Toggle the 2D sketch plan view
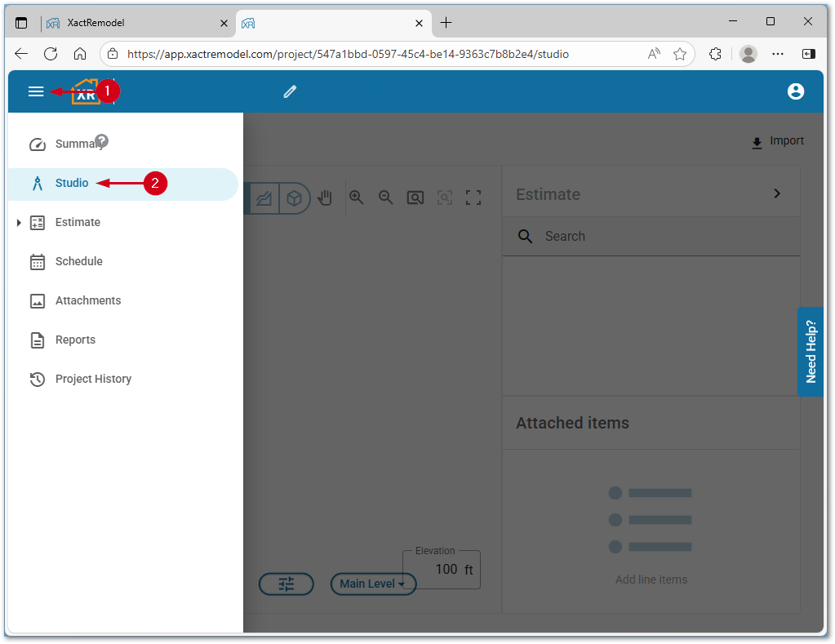The image size is (835, 644). (264, 198)
